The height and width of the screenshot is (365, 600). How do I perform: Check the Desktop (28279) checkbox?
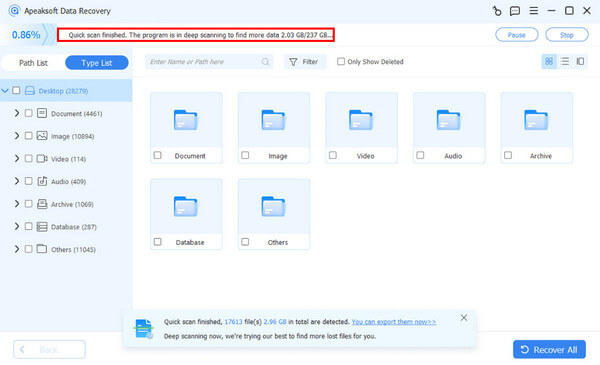pos(16,90)
